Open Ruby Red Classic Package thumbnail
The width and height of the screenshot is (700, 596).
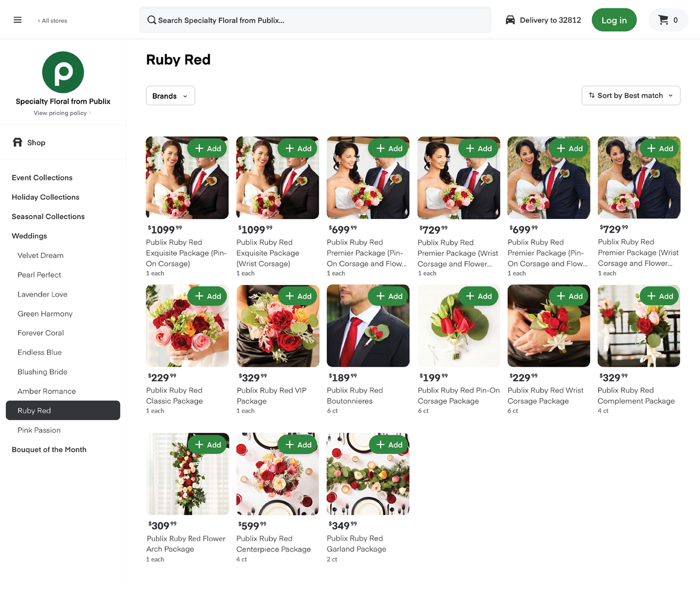(x=187, y=325)
